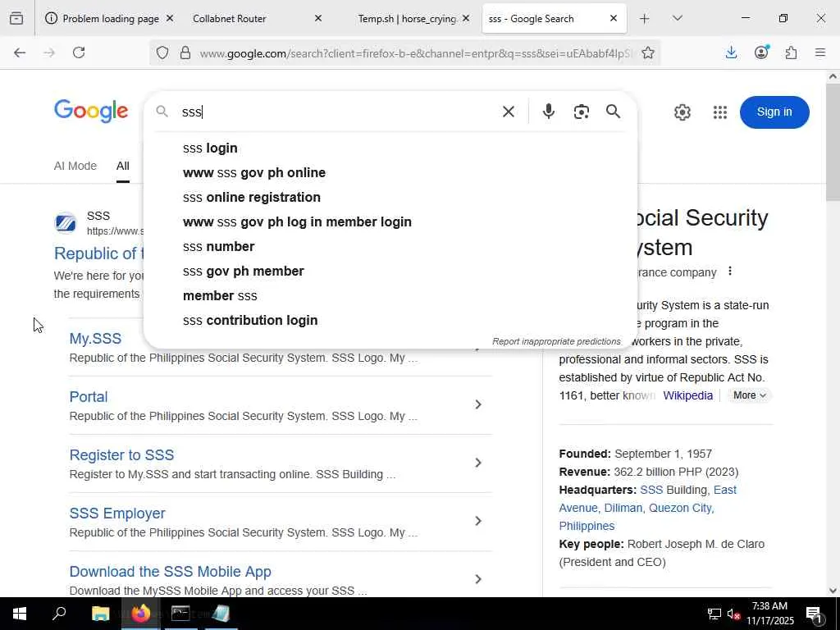Close the Problem loading page tab
Image resolution: width=840 pixels, height=630 pixels.
pos(170,18)
